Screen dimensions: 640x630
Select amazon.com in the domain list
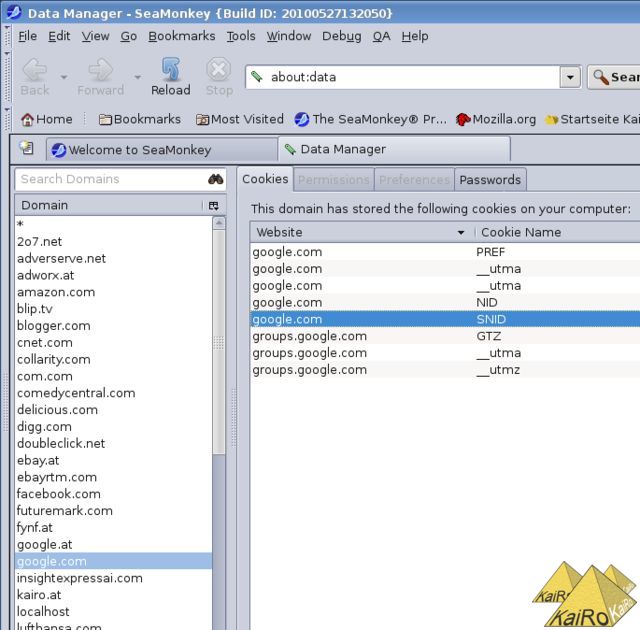click(113, 292)
